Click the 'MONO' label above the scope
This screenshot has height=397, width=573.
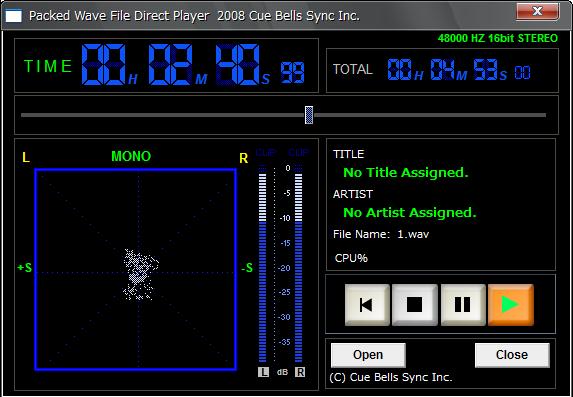[131, 156]
